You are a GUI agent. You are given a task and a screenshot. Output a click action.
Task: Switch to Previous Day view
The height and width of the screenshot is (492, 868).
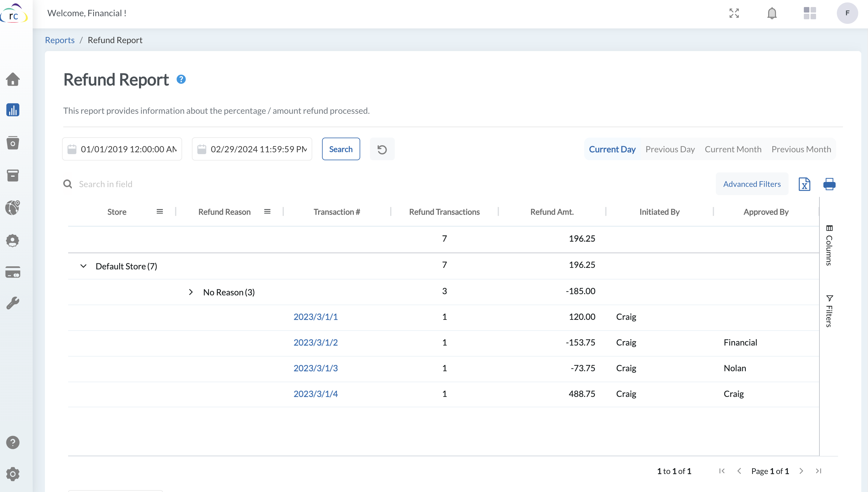tap(670, 149)
